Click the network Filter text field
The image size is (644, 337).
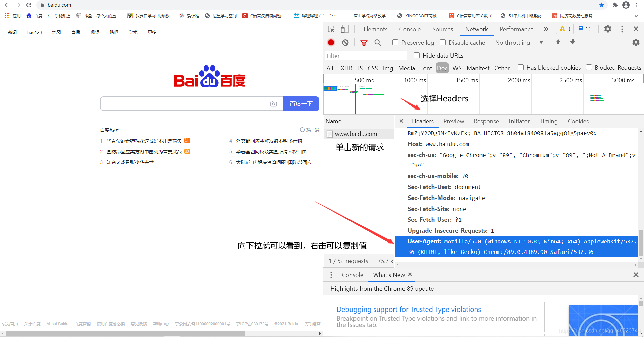point(366,56)
